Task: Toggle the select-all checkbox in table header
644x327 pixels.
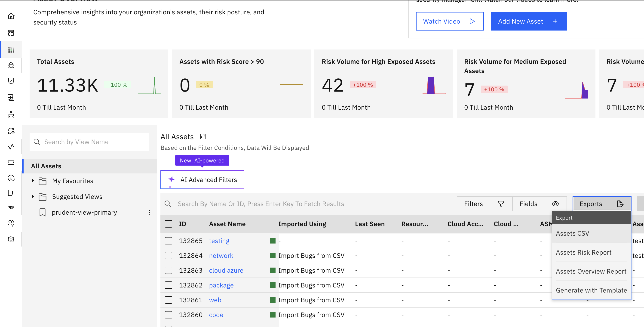Action: [169, 224]
